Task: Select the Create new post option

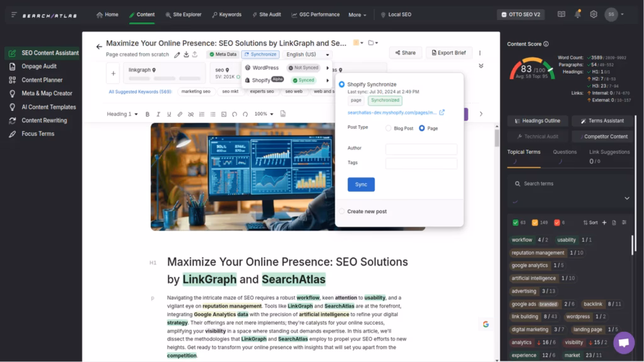Action: pyautogui.click(x=342, y=211)
